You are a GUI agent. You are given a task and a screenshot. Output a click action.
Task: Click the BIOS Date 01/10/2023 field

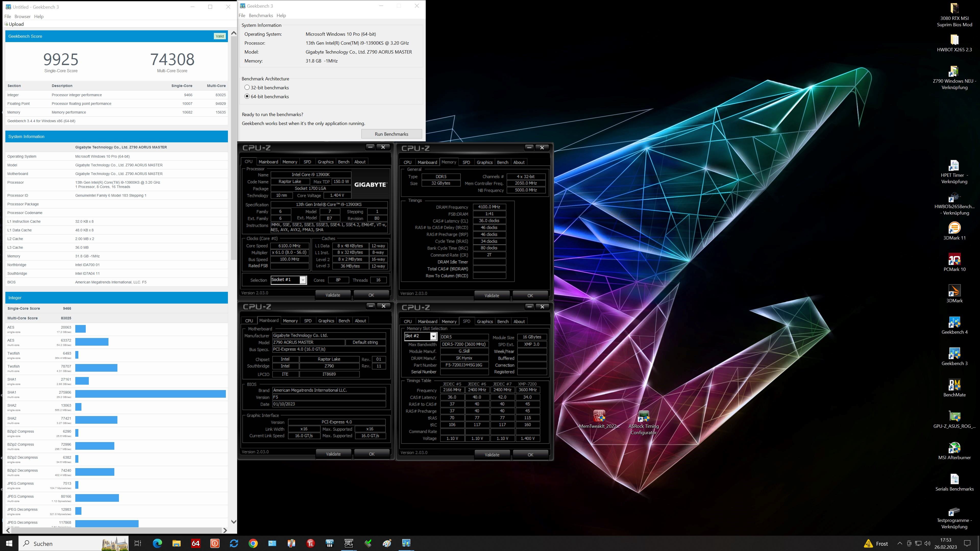coord(329,404)
